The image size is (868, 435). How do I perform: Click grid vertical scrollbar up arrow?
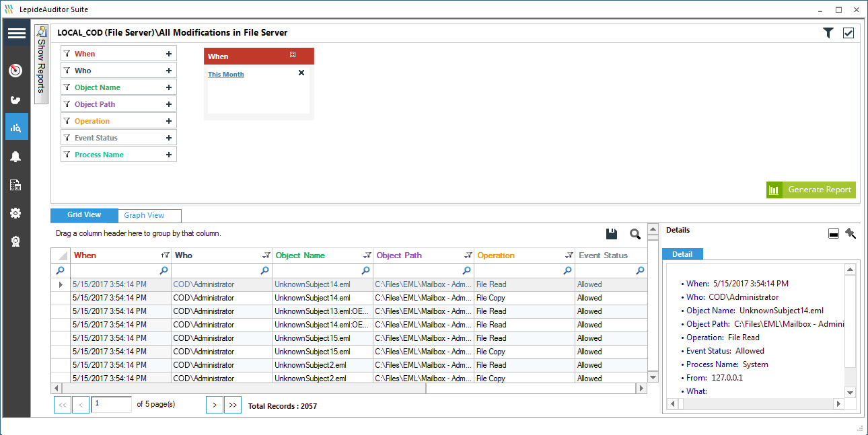653,229
